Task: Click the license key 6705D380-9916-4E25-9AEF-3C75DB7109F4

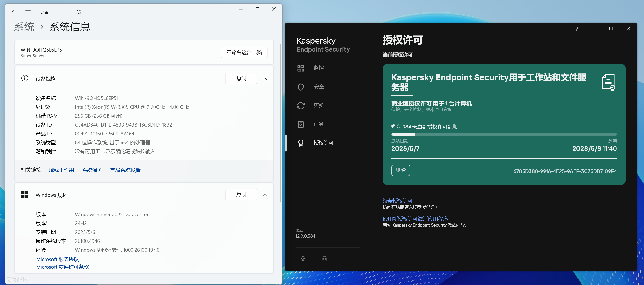Action: click(x=565, y=171)
